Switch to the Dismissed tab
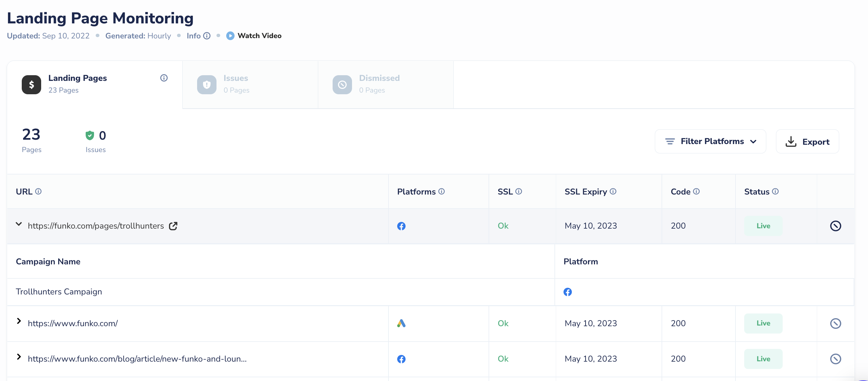The width and height of the screenshot is (868, 381). (x=385, y=85)
